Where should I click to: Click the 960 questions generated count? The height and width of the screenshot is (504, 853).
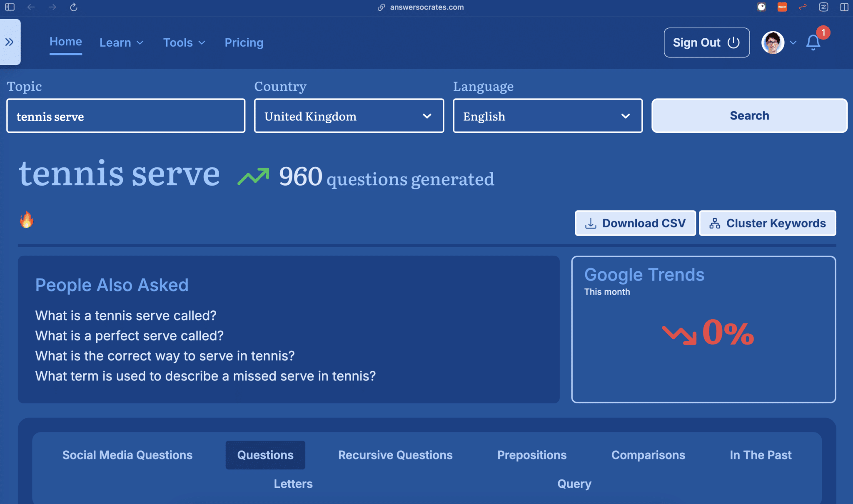pyautogui.click(x=387, y=177)
